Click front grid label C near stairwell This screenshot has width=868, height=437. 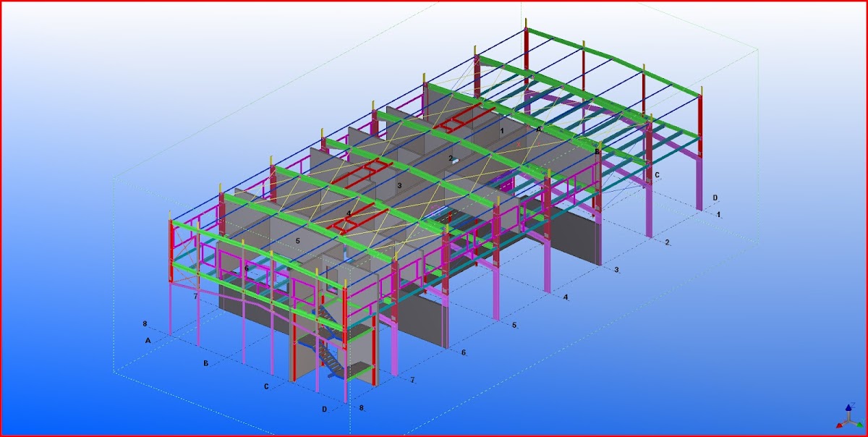[266, 386]
